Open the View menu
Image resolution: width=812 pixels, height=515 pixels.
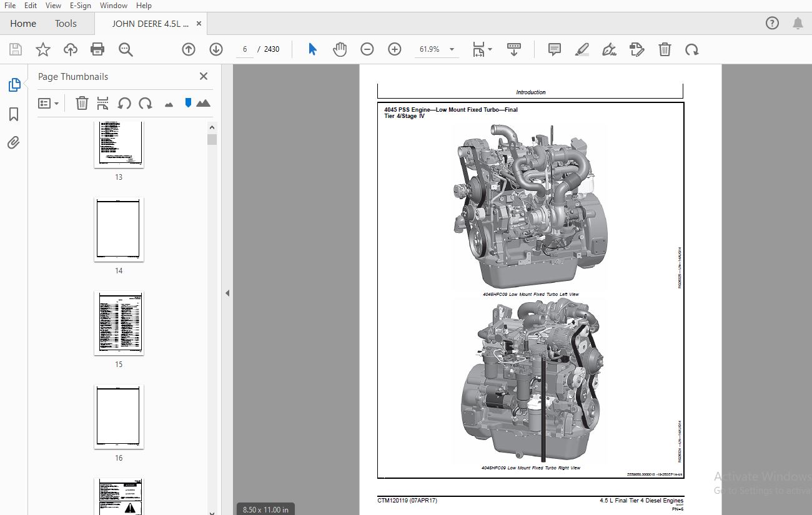coord(54,6)
